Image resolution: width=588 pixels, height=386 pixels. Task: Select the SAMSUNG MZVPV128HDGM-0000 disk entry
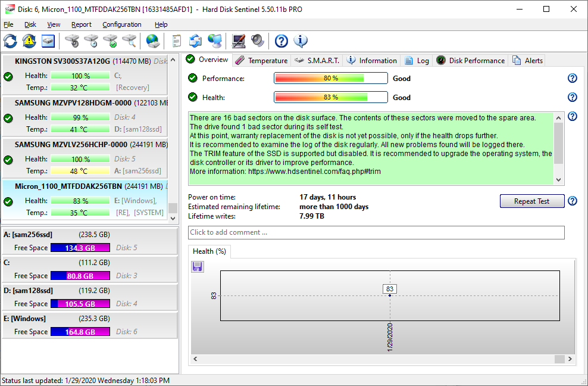(85, 116)
